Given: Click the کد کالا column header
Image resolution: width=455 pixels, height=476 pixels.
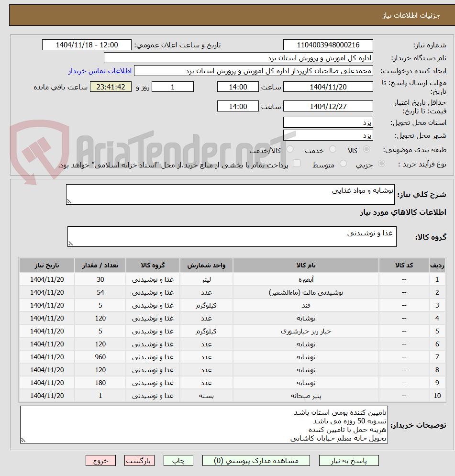Looking at the screenshot, I should [404, 266].
